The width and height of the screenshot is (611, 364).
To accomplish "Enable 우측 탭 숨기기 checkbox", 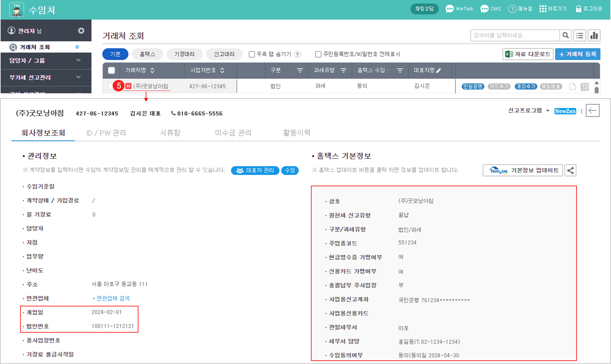I will (252, 54).
